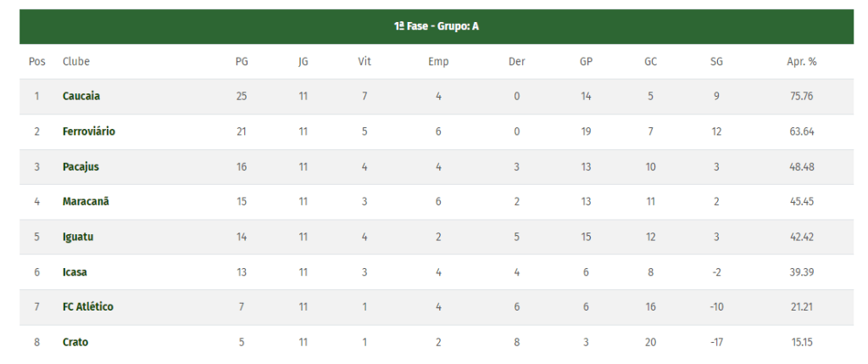Viewport: 868px width, 364px height.
Task: Click the JG games column header
Action: tap(303, 61)
